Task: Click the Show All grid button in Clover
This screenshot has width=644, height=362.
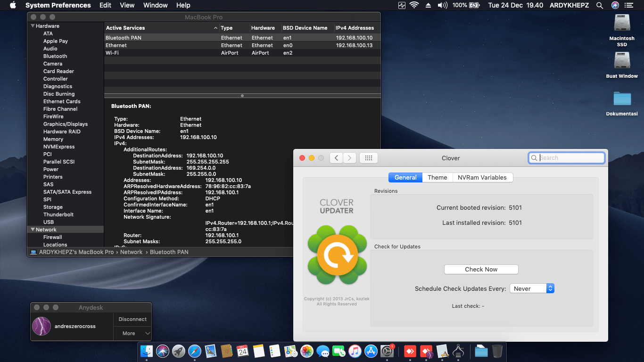Action: coord(369,158)
